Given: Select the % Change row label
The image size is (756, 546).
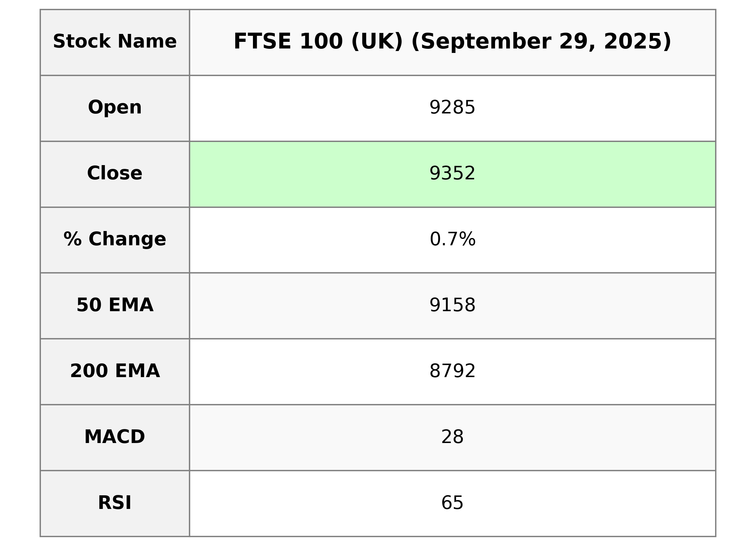Looking at the screenshot, I should (115, 239).
